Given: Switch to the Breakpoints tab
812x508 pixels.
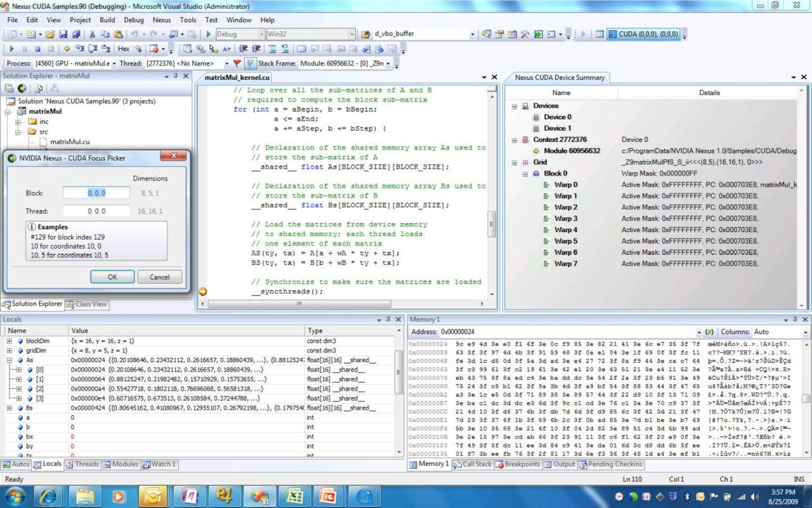Looking at the screenshot, I should coord(517,464).
